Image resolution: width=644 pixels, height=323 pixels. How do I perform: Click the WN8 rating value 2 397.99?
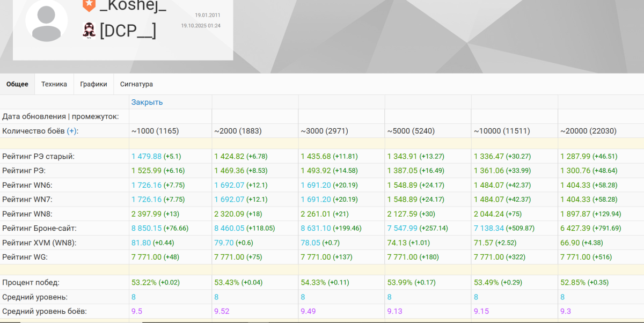click(x=147, y=214)
